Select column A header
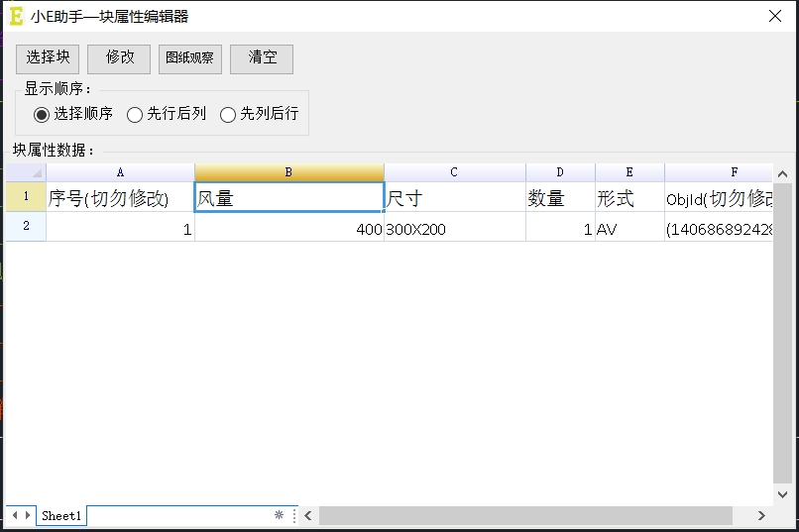799x532 pixels. point(120,172)
